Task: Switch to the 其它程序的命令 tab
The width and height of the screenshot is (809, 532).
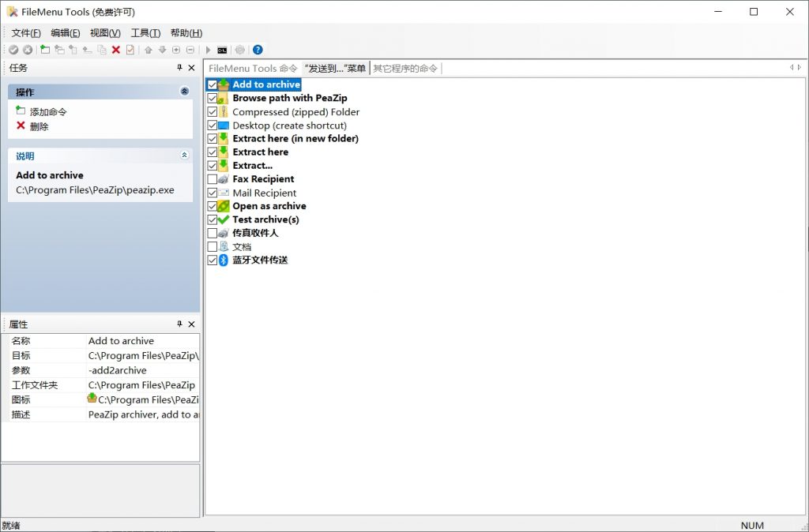Action: [x=405, y=69]
